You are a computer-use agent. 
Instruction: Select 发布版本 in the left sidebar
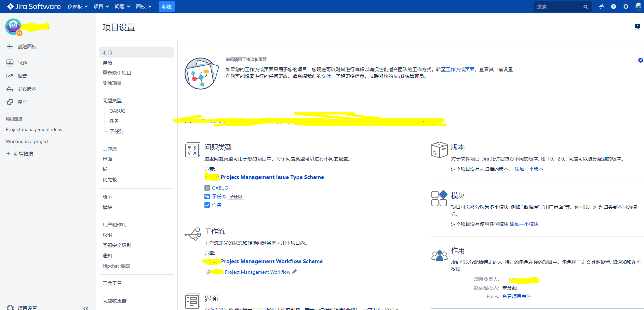(x=26, y=89)
